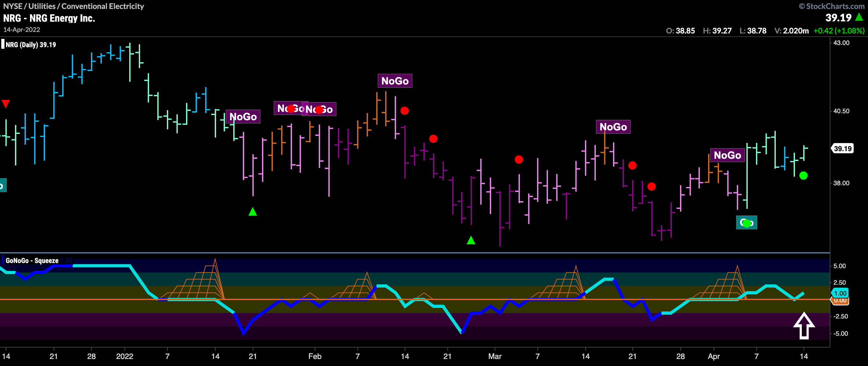The height and width of the screenshot is (366, 868).
Task: Click the cyan 1.00 oscillator value tag
Action: [x=840, y=293]
